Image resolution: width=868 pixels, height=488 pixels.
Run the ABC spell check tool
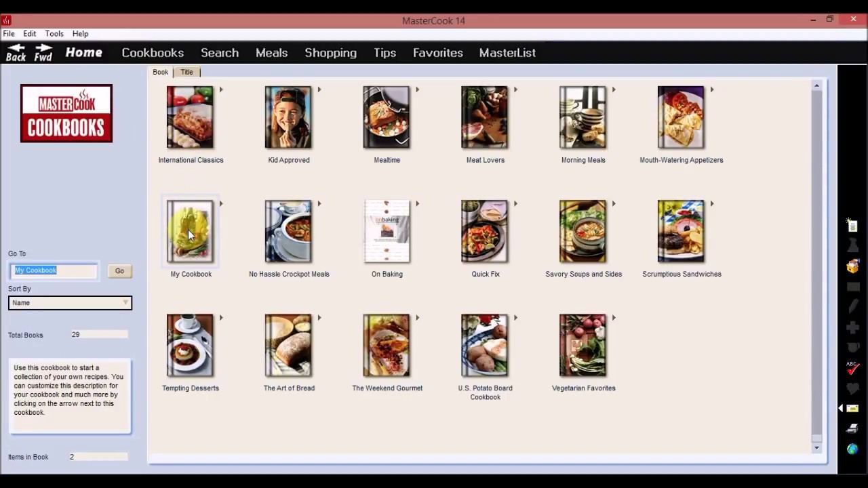[x=852, y=368]
